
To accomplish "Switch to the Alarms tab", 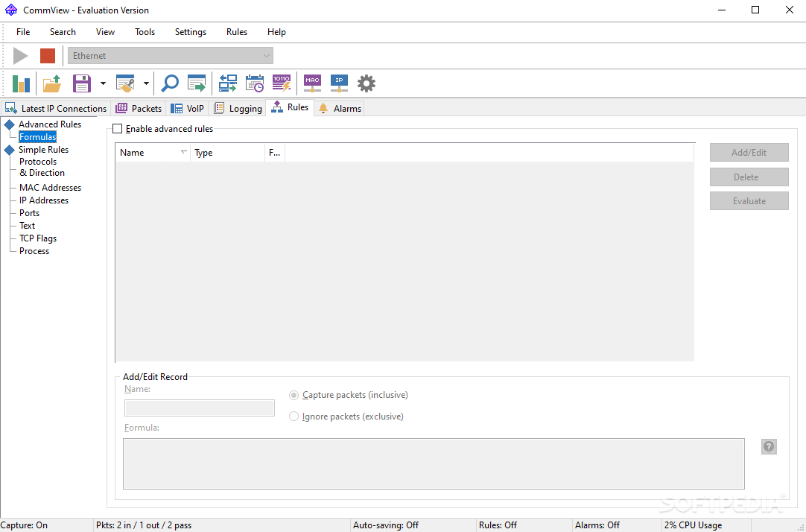I will point(340,109).
